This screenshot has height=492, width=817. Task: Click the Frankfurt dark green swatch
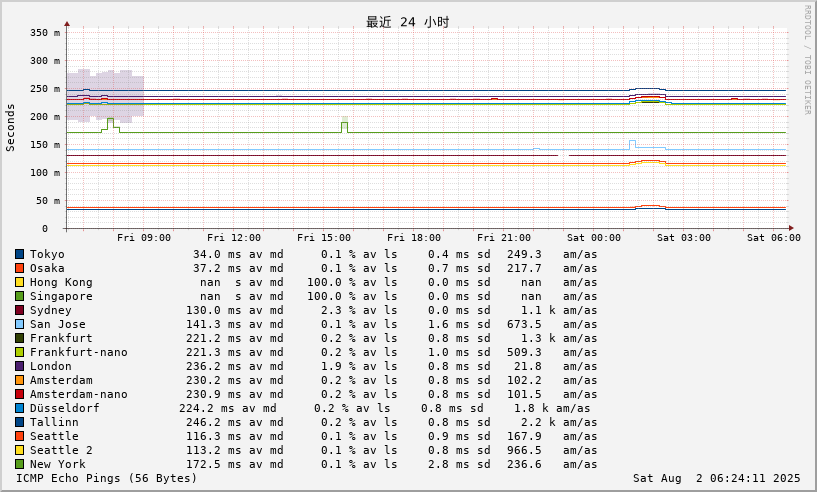coord(19,339)
